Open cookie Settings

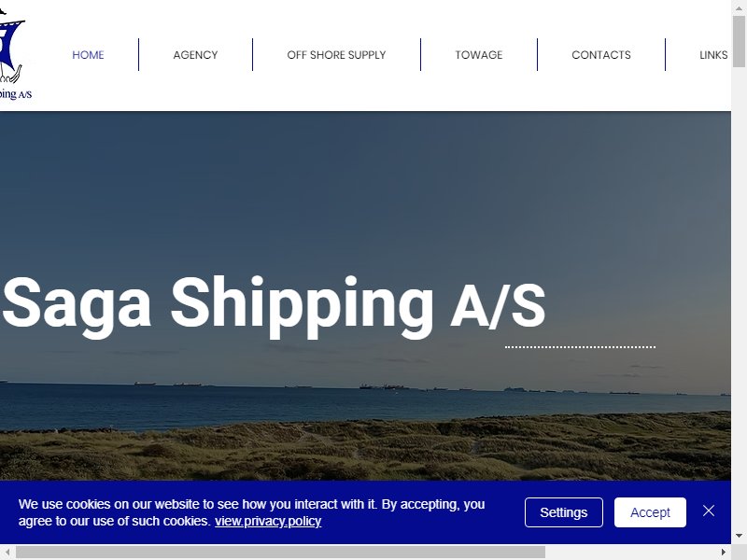click(x=564, y=512)
